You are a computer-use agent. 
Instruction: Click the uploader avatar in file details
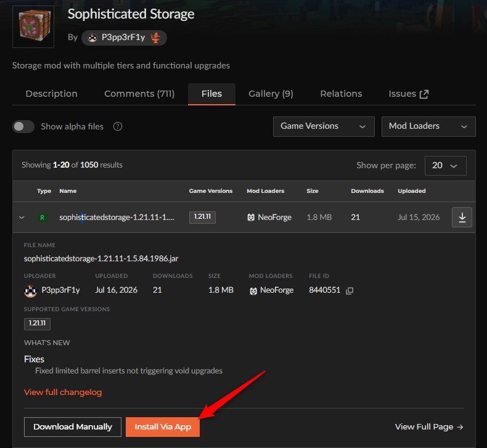30,291
